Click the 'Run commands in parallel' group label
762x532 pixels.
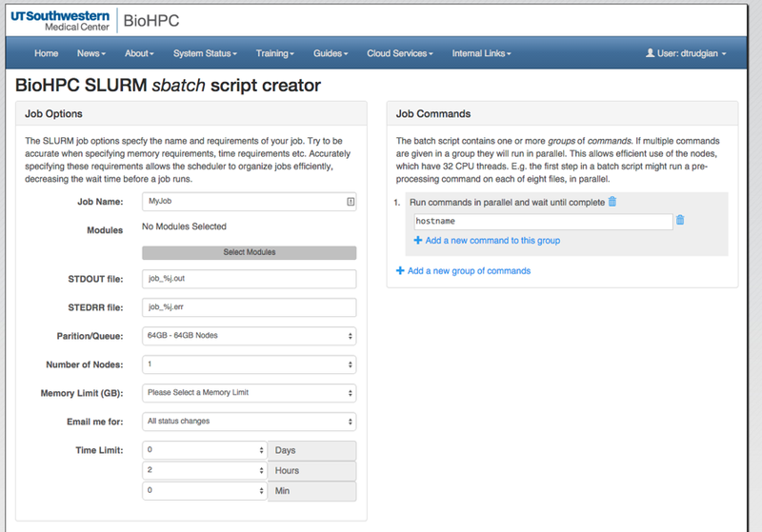(508, 202)
